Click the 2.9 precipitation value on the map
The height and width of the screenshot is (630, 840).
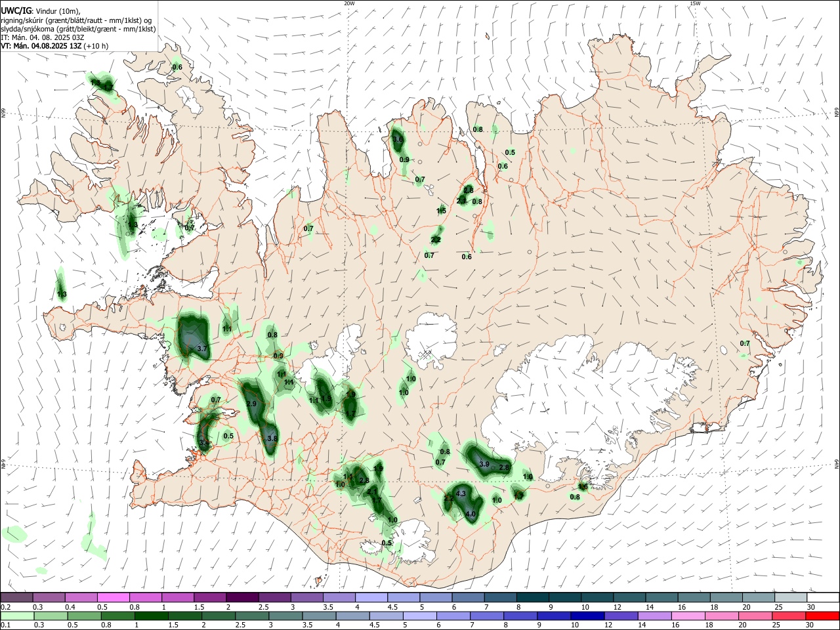click(x=251, y=404)
